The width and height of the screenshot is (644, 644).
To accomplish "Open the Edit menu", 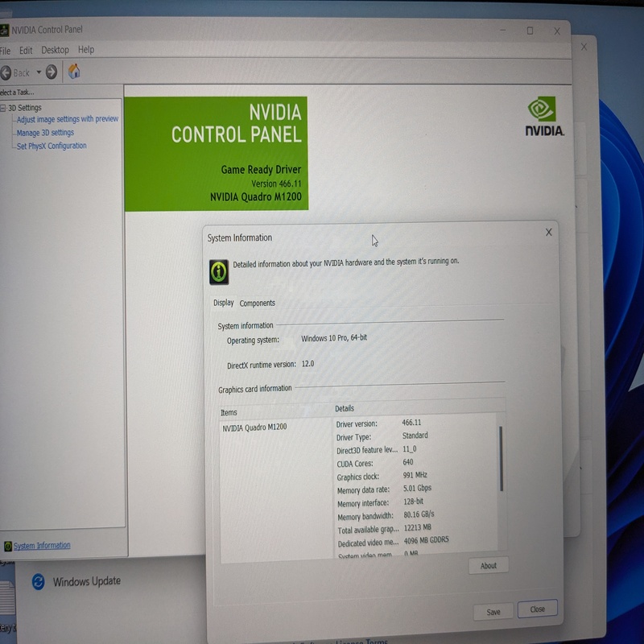I will tap(26, 51).
